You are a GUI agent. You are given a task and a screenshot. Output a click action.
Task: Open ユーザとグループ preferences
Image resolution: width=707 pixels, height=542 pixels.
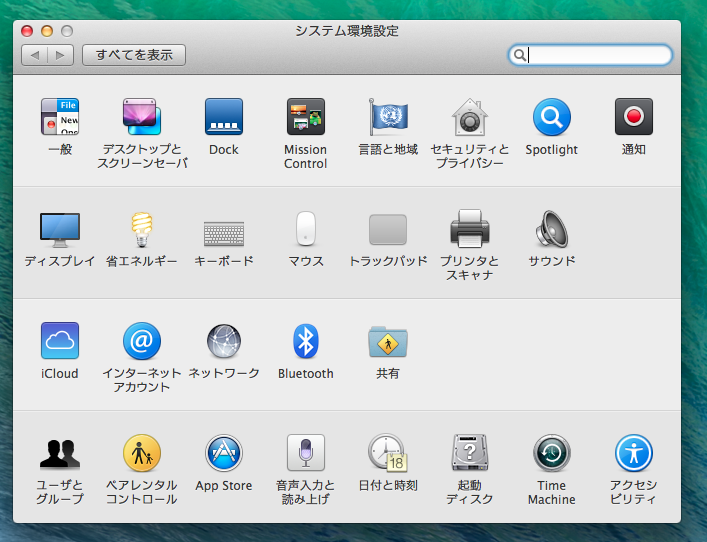(x=60, y=453)
